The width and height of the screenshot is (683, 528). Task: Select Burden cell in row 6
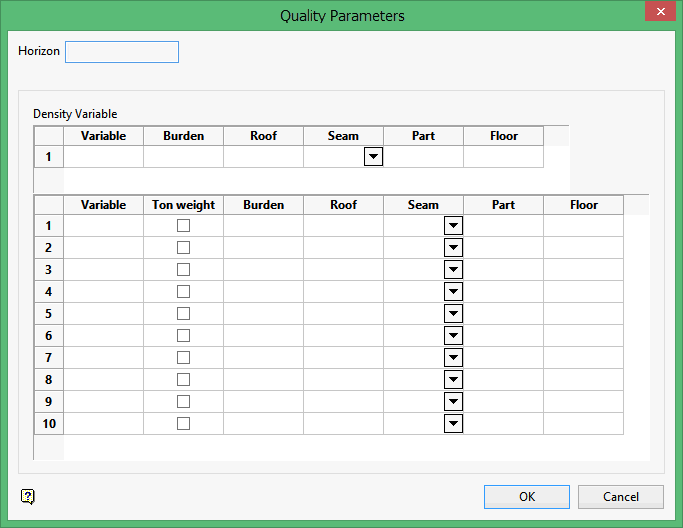point(263,336)
